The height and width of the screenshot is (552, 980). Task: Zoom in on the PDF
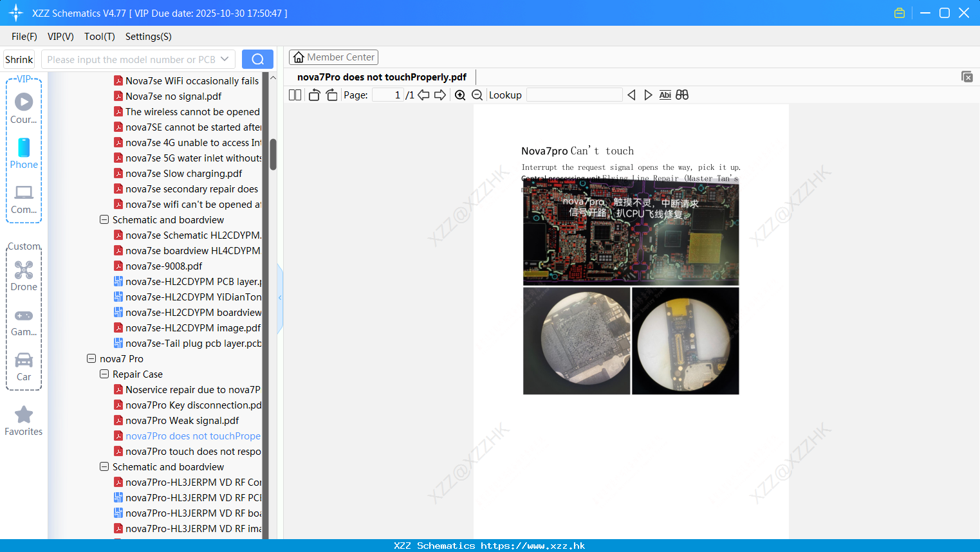(460, 95)
